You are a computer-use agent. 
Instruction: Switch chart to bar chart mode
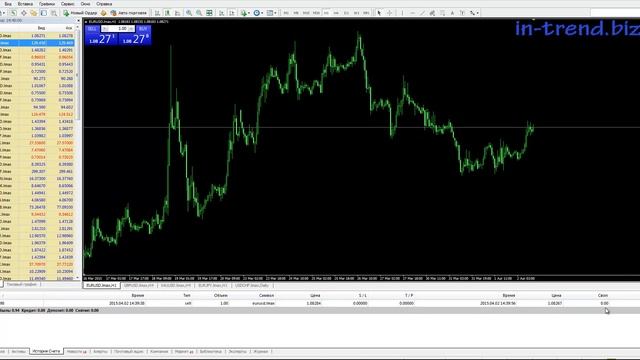(x=157, y=13)
